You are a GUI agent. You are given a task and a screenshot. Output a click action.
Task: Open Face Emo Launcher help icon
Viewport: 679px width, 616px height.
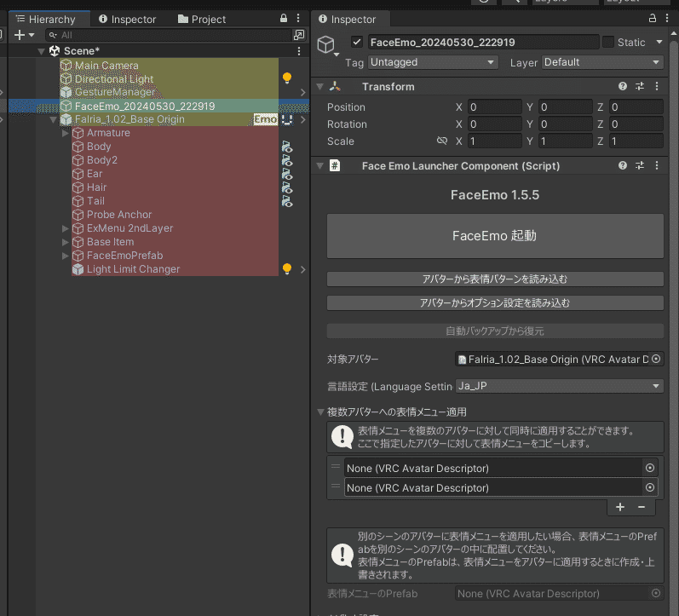point(623,165)
